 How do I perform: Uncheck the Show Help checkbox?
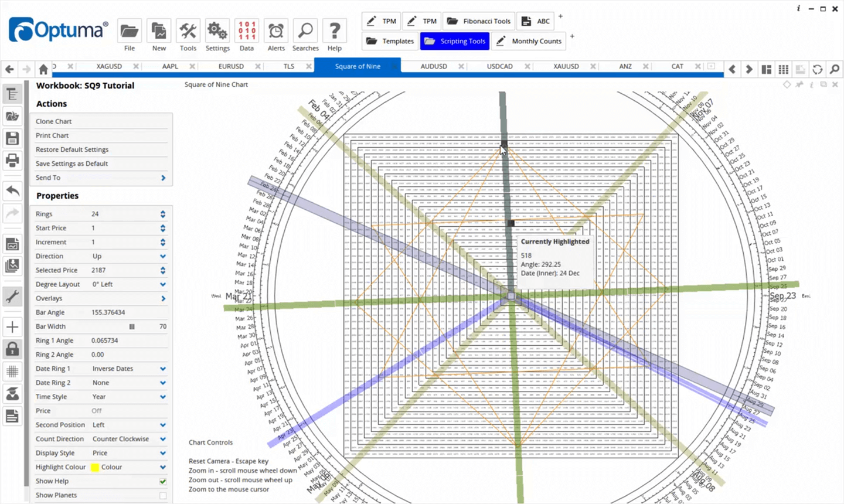coord(163,481)
